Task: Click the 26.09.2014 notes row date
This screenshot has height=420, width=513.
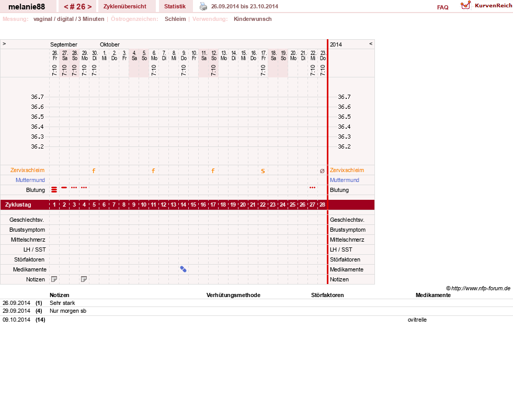Action: (16, 303)
